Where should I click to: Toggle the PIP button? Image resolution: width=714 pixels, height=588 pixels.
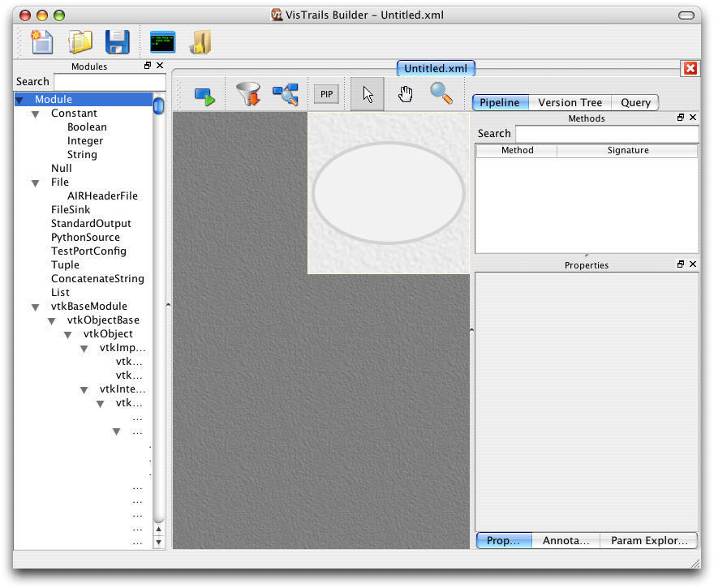click(x=326, y=95)
